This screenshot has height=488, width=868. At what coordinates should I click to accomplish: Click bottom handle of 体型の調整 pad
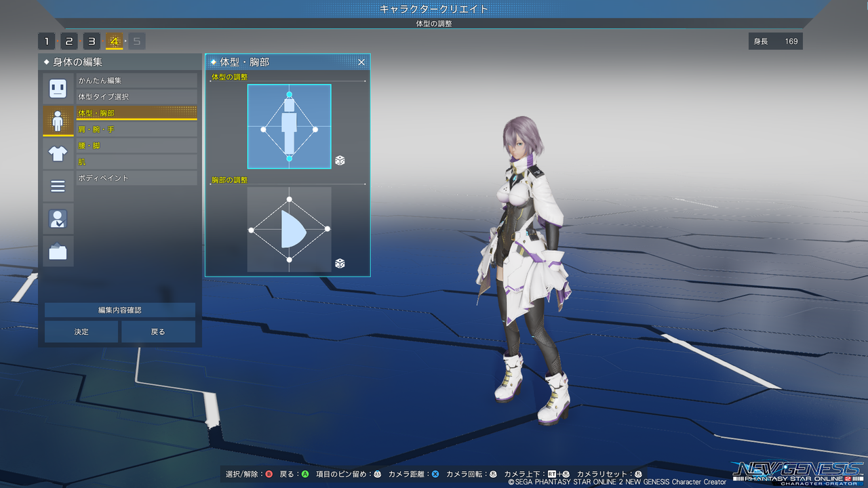point(290,158)
